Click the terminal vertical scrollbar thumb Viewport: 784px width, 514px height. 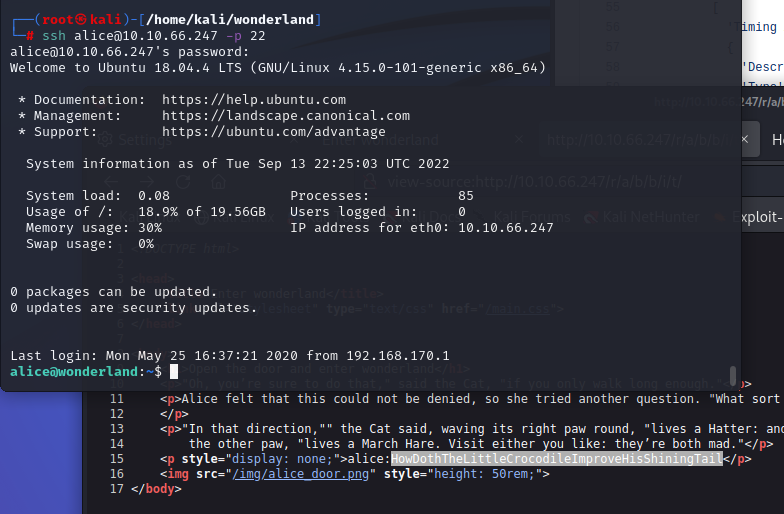(732, 376)
